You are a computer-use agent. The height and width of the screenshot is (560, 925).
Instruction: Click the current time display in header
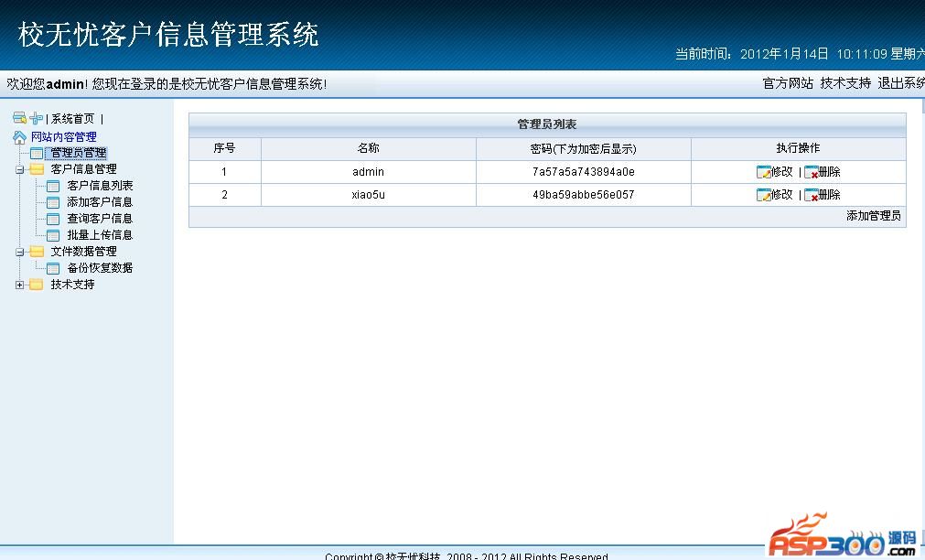[800, 54]
